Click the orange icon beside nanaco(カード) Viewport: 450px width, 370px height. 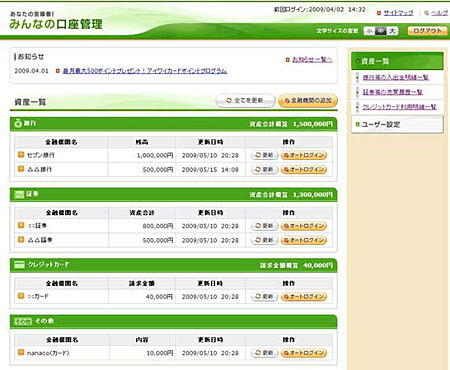click(21, 352)
